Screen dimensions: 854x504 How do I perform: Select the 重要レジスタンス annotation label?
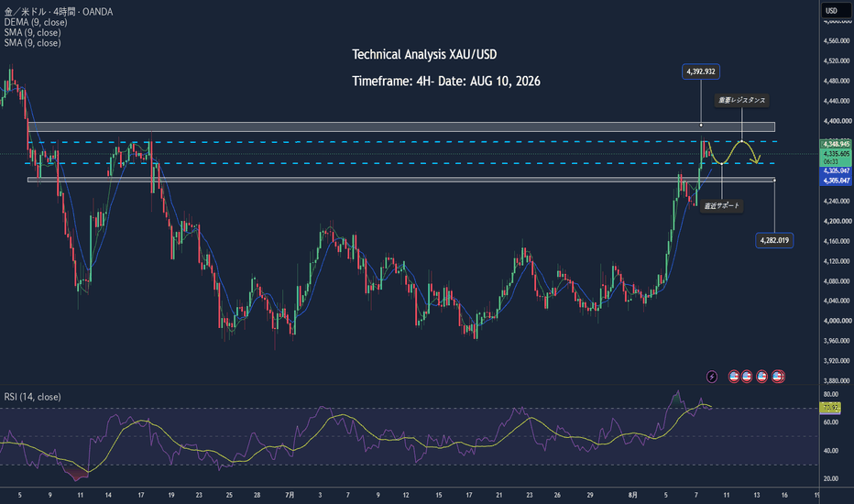click(x=741, y=100)
